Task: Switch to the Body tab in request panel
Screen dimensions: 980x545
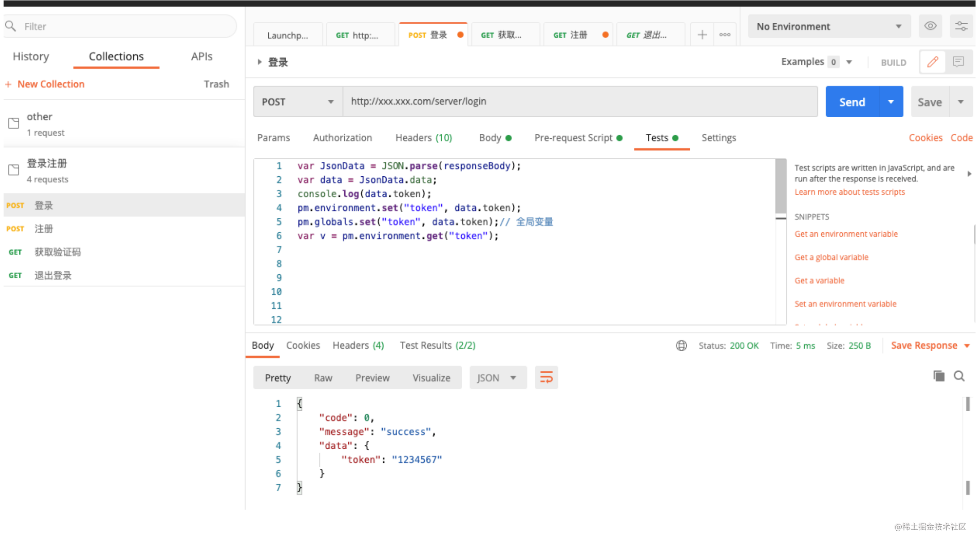Action: [x=490, y=137]
